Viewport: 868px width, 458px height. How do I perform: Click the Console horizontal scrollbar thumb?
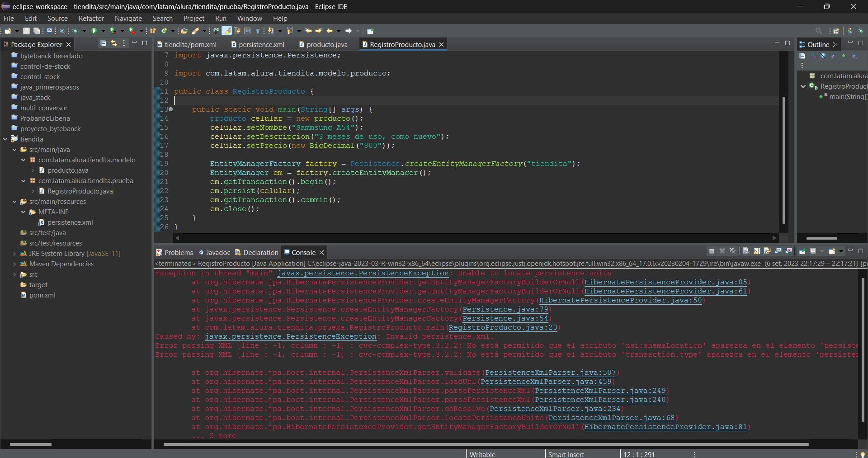[486, 444]
